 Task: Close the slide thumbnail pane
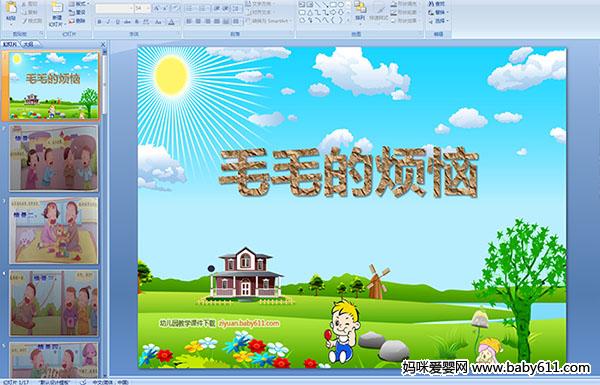[103, 44]
